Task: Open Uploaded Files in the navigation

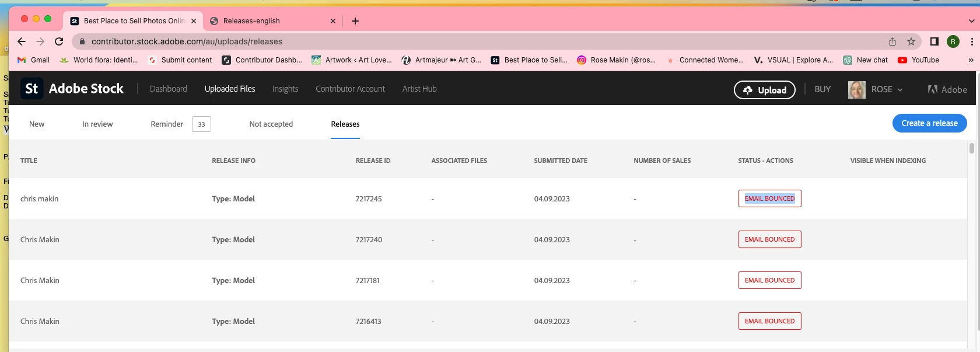Action: click(230, 89)
